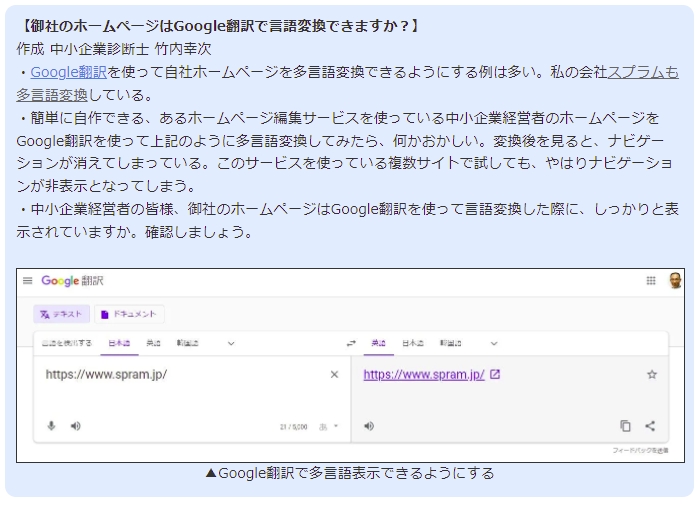Open the translated https://www.spram.jp/ link

click(x=424, y=375)
